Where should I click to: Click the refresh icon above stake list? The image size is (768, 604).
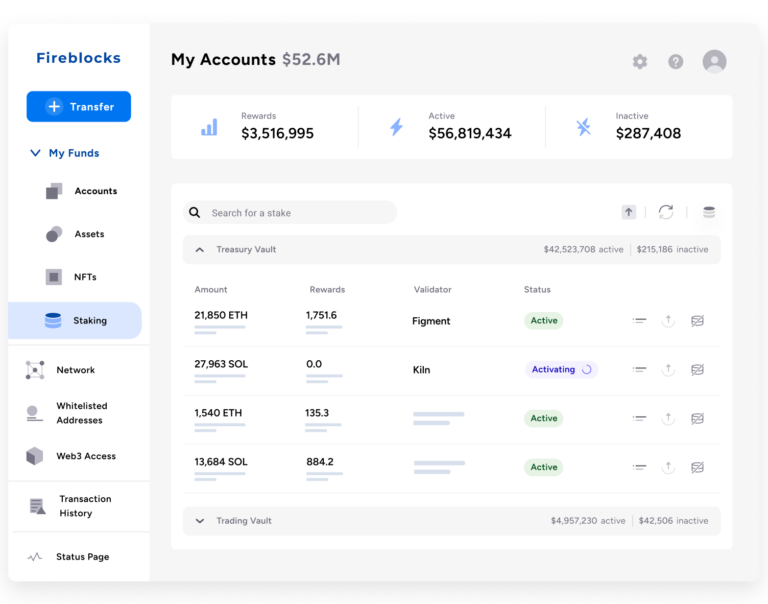(x=666, y=212)
